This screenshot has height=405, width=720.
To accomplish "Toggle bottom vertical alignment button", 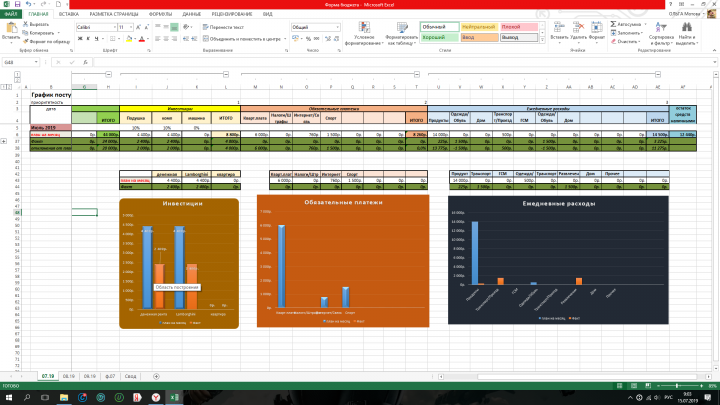I will (174, 27).
